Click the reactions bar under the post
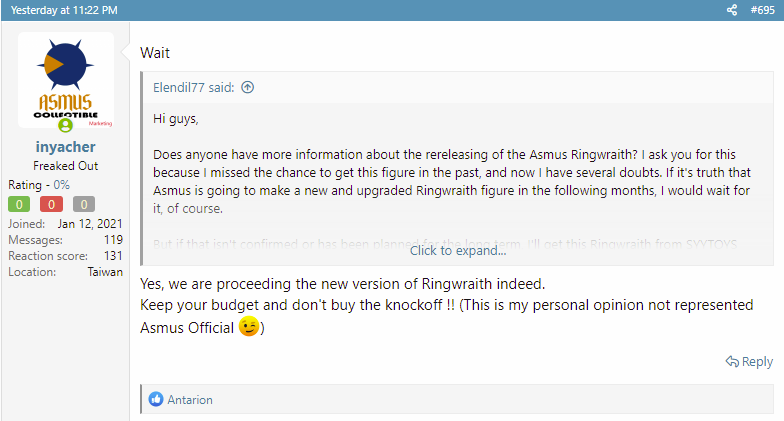784x421 pixels. [457, 399]
